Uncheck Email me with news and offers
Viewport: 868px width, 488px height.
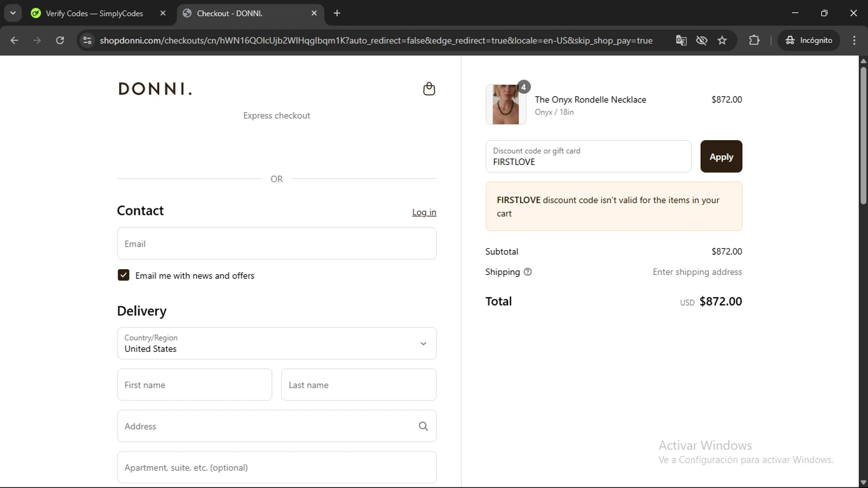(123, 276)
